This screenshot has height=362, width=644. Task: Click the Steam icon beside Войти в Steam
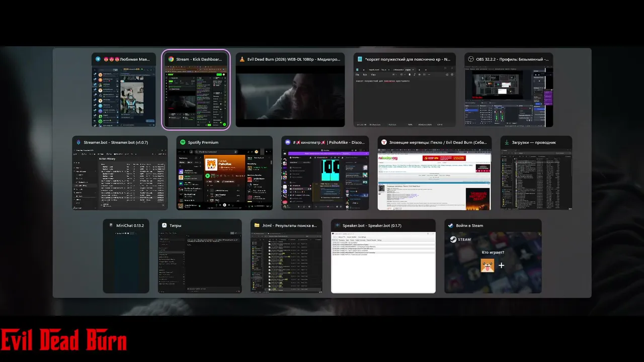point(451,226)
